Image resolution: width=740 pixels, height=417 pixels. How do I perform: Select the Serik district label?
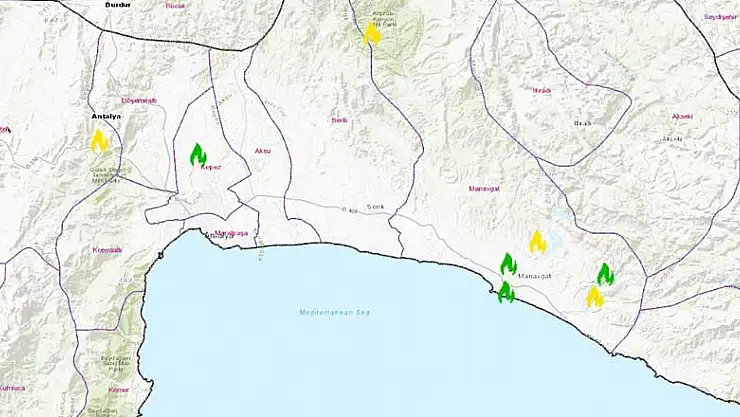point(340,120)
